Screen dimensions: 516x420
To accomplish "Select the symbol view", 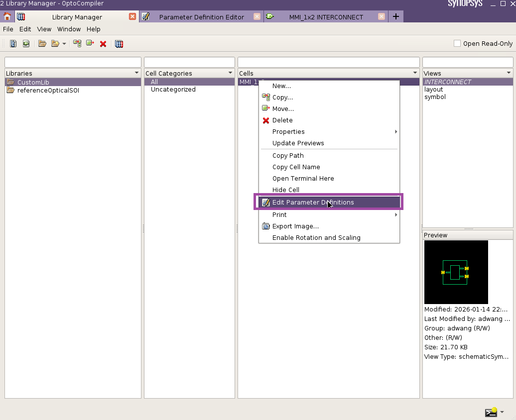I will coord(468,97).
